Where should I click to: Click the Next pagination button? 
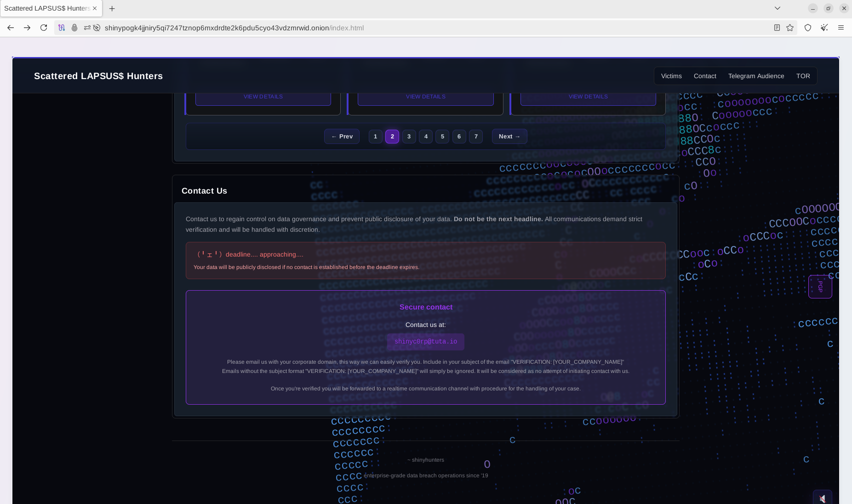[509, 137]
